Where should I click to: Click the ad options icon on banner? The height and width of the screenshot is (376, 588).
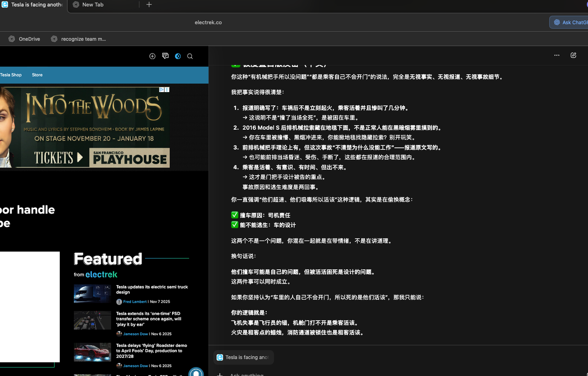tap(167, 89)
